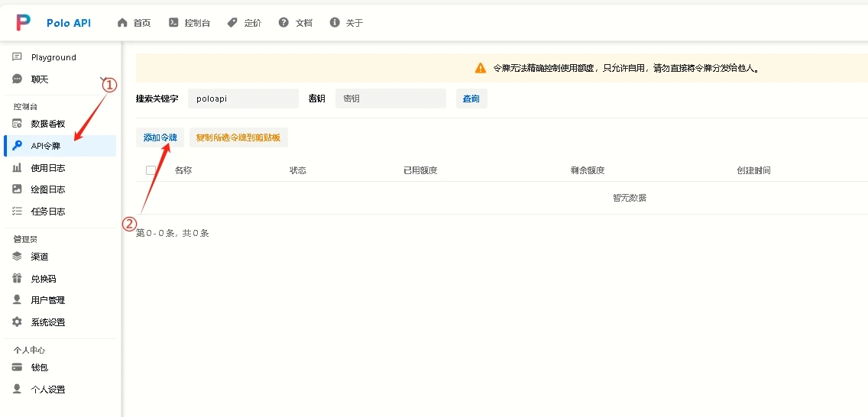Screen dimensions: 868x417
Task: Click the 状态 column header
Action: coord(298,170)
